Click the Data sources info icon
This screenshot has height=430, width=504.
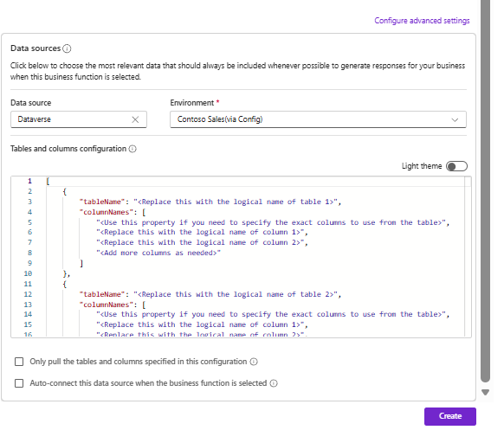coord(67,48)
